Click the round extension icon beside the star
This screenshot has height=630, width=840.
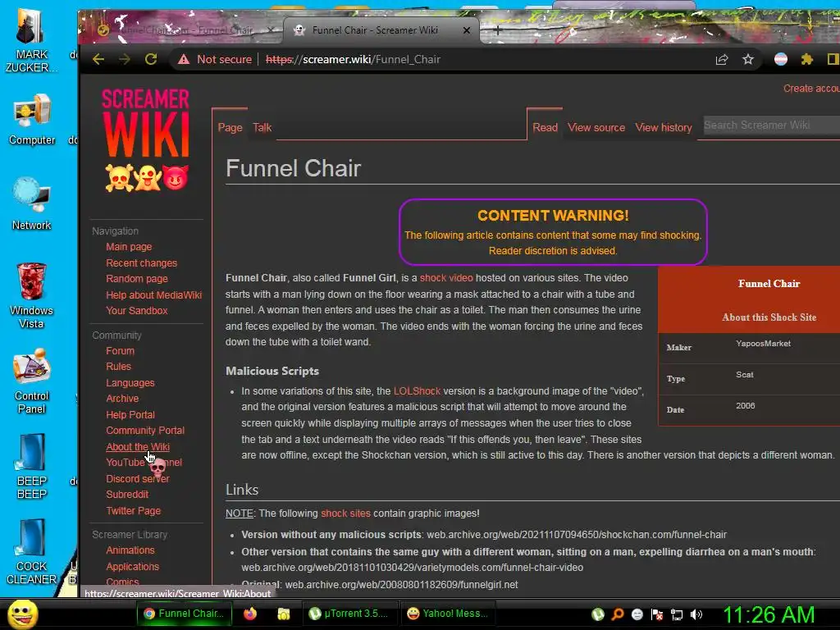click(x=781, y=59)
